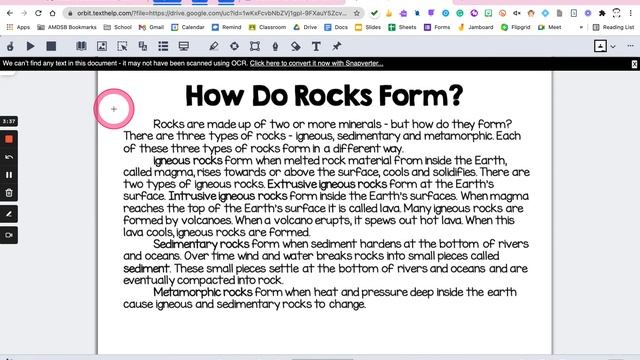Image resolution: width=640 pixels, height=360 pixels.
Task: Open the Drive bookmark
Action: 305,27
